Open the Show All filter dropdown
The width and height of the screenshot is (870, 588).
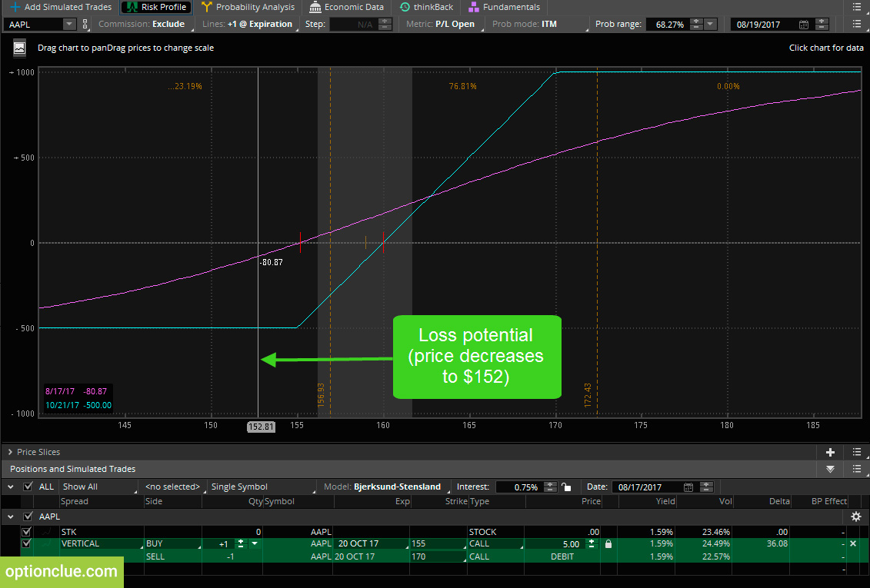(x=98, y=487)
